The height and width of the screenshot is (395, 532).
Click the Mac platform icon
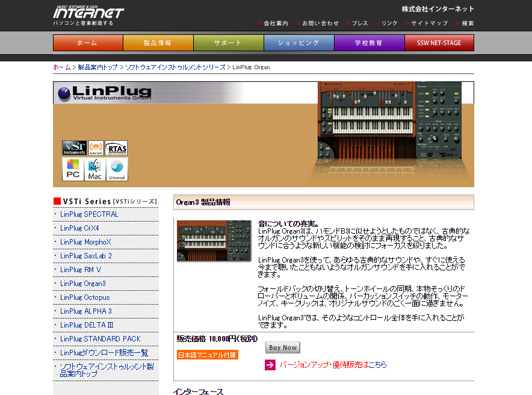[x=94, y=169]
